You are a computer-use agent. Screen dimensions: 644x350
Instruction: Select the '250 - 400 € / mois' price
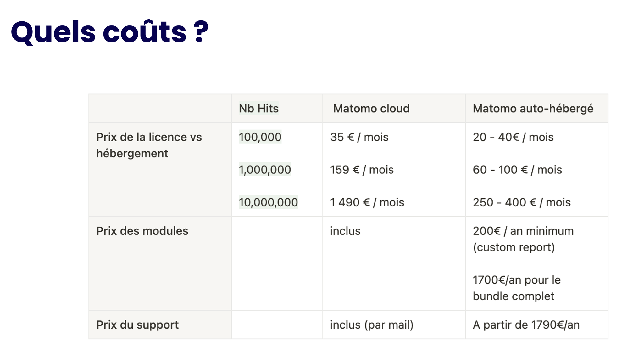click(522, 202)
